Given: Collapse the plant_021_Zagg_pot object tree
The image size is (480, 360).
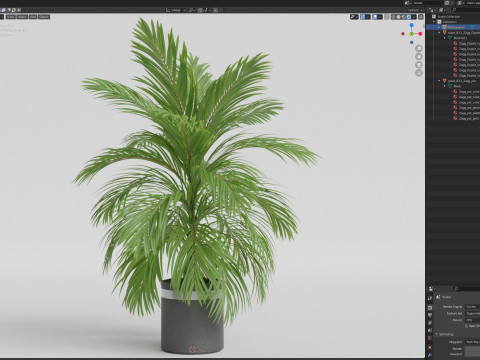Looking at the screenshot, I should 439,81.
